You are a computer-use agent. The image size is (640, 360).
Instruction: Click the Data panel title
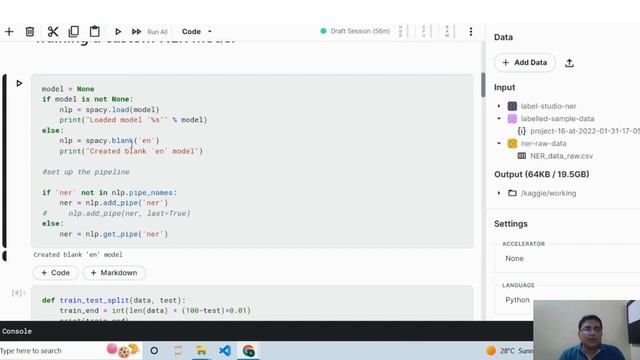click(x=503, y=37)
